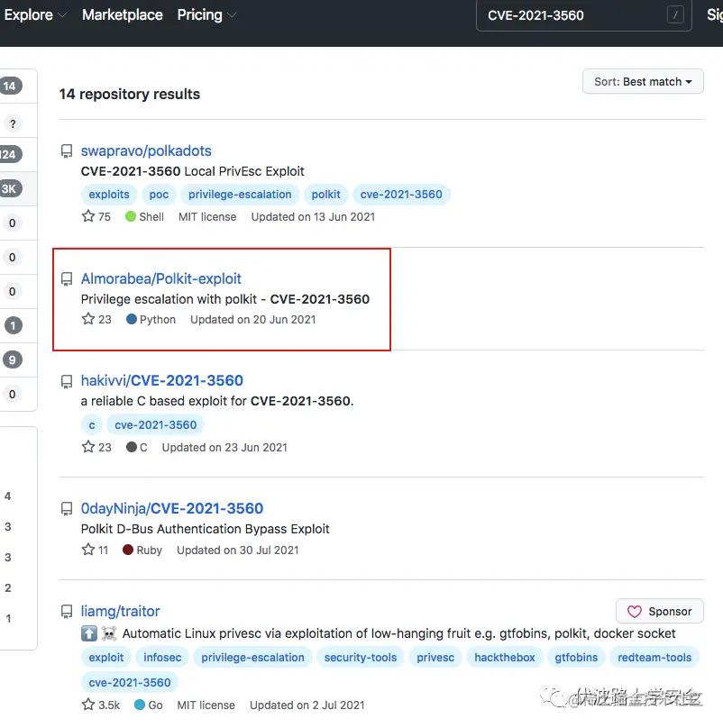723x728 pixels.
Task: Open the Sort: Best match dropdown
Action: (643, 82)
